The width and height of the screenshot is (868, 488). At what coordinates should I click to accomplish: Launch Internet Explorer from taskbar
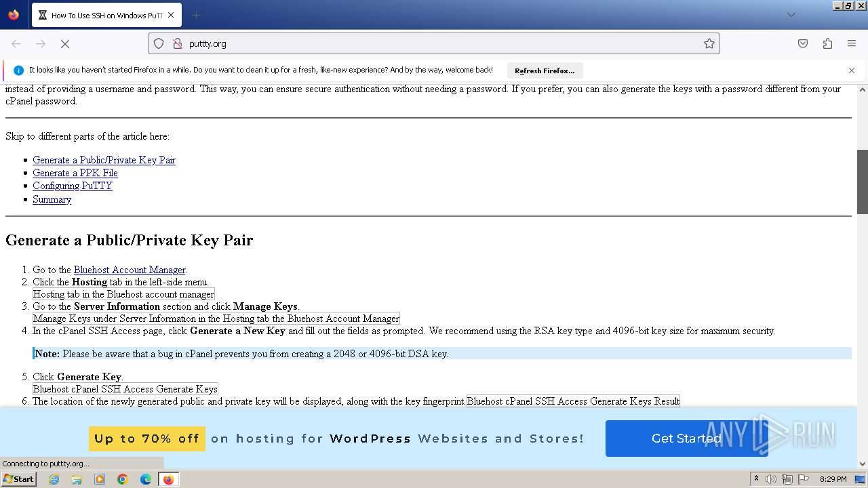[54, 479]
